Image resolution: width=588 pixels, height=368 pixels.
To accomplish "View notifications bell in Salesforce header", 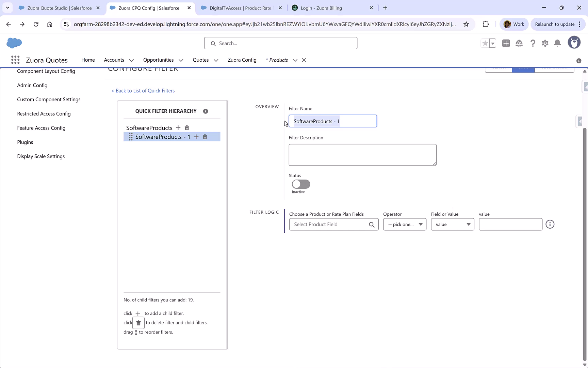I will click(x=557, y=43).
